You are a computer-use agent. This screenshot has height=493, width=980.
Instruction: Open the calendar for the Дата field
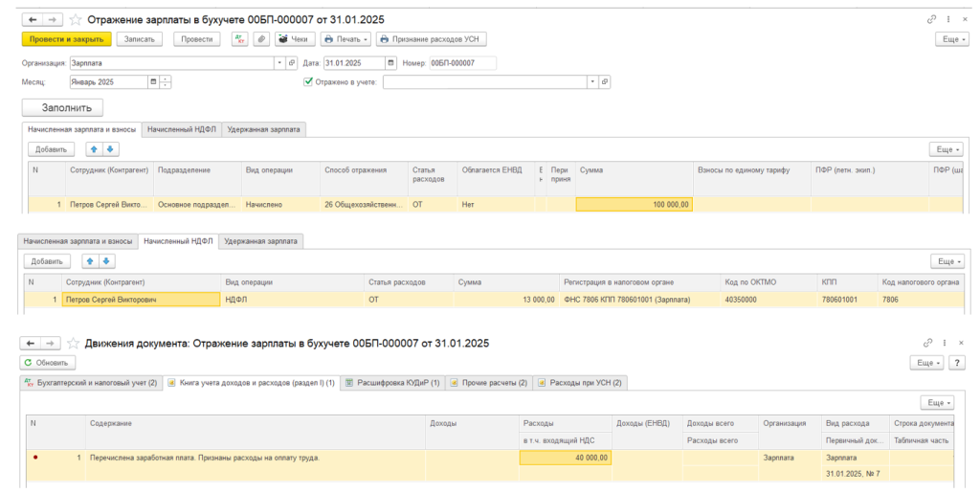pos(390,63)
